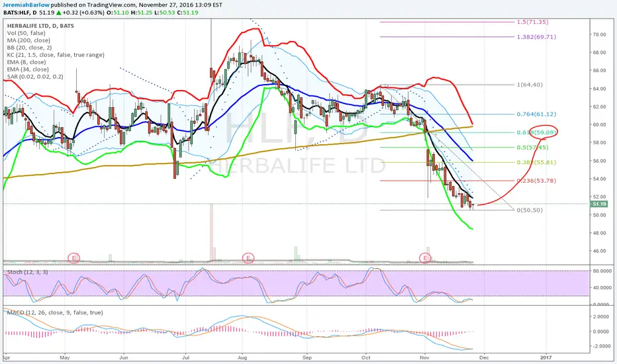Select the Vol (50, false) indicator label
617x364 pixels.
pyautogui.click(x=26, y=33)
